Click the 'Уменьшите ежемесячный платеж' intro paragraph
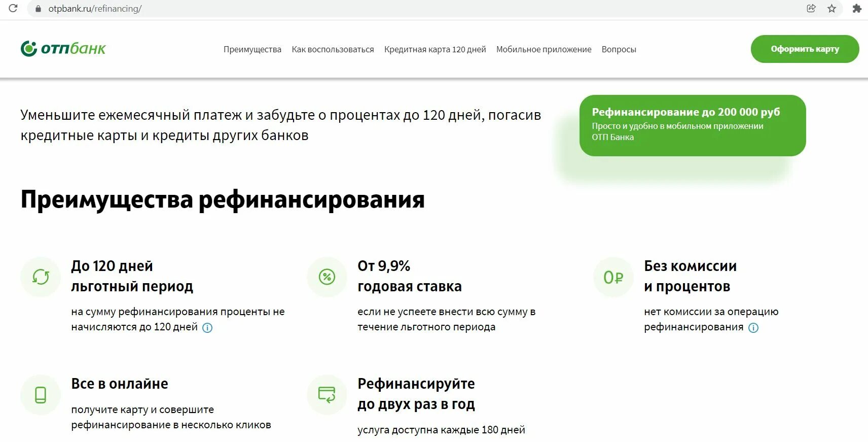 (x=281, y=125)
